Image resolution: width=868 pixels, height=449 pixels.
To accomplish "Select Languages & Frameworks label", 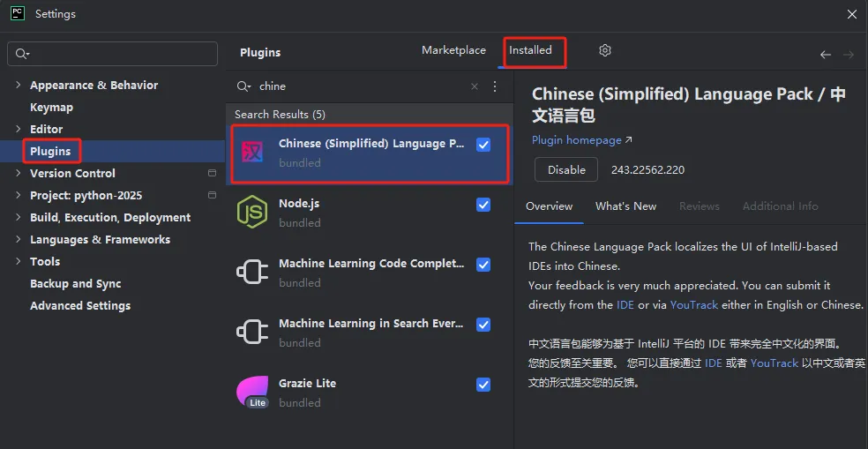I will click(100, 240).
